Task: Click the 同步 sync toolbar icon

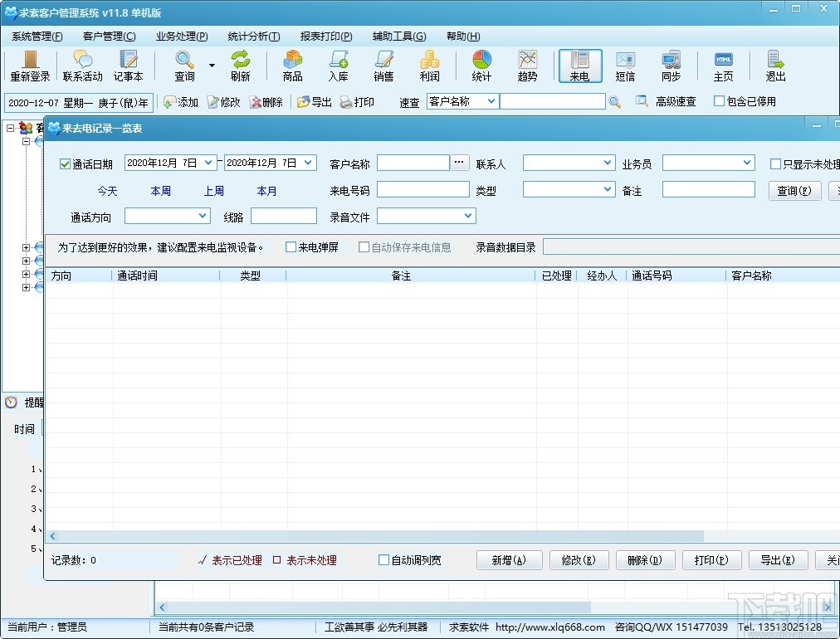Action: point(671,66)
